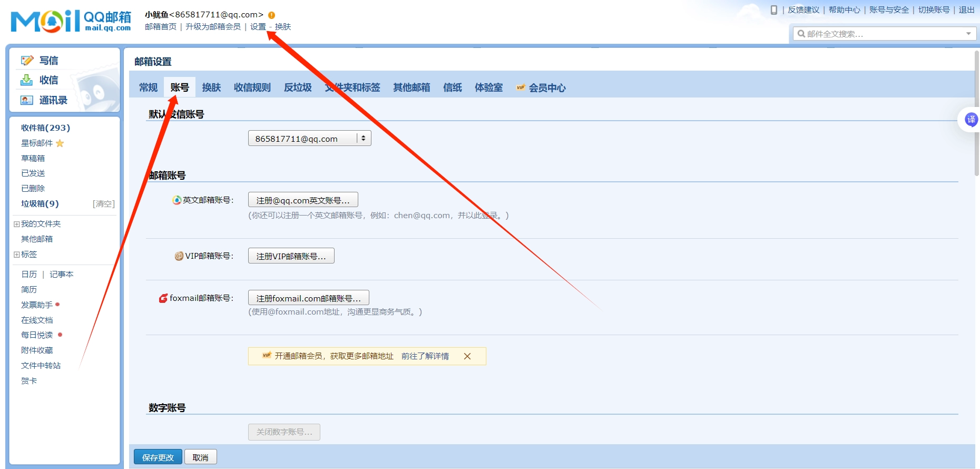Open 垃圾箱(9) folder
The height and width of the screenshot is (469, 980).
click(x=40, y=204)
